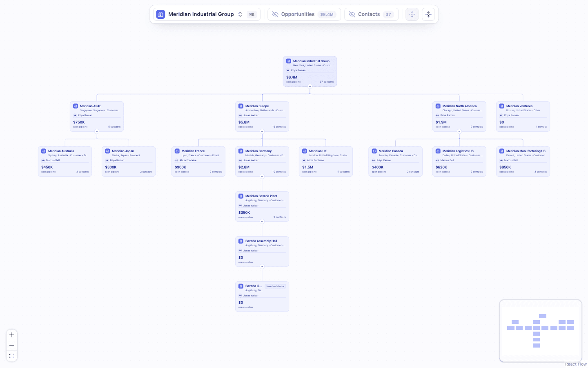The image size is (588, 368).
Task: Zoom out with the minus control
Action: tap(12, 346)
